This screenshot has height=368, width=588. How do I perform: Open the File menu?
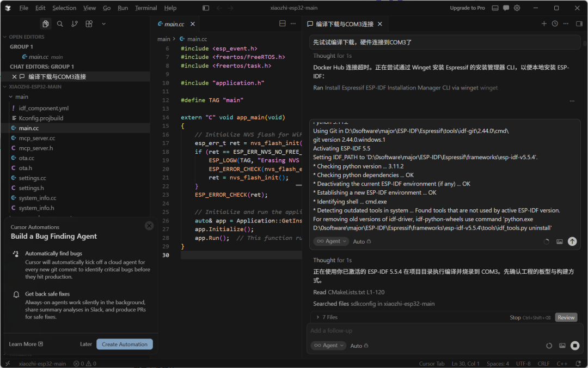coord(23,8)
